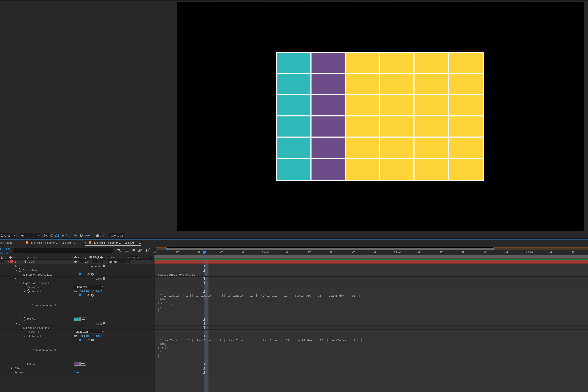Toggle fast previews in the viewer
This screenshot has height=392, width=588.
pos(46,236)
